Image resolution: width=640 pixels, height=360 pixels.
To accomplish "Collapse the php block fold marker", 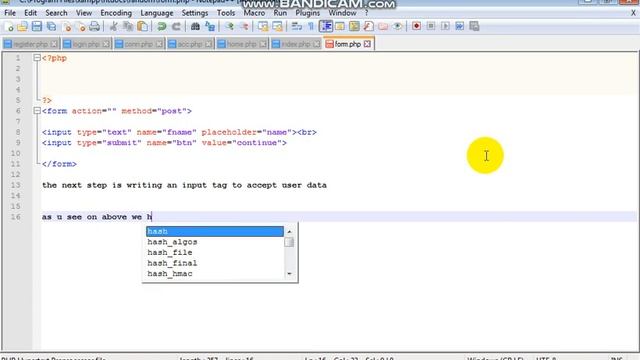I will tap(37, 58).
